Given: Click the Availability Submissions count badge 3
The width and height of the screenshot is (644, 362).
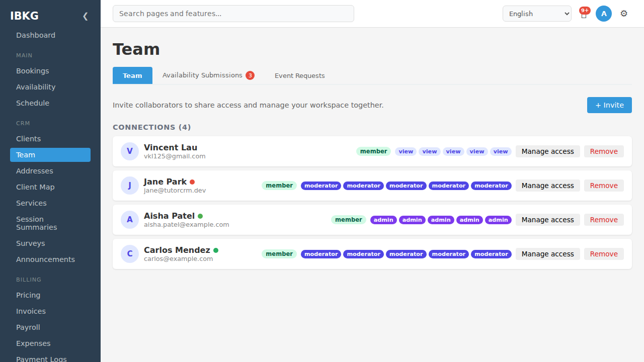Looking at the screenshot, I should [x=250, y=75].
